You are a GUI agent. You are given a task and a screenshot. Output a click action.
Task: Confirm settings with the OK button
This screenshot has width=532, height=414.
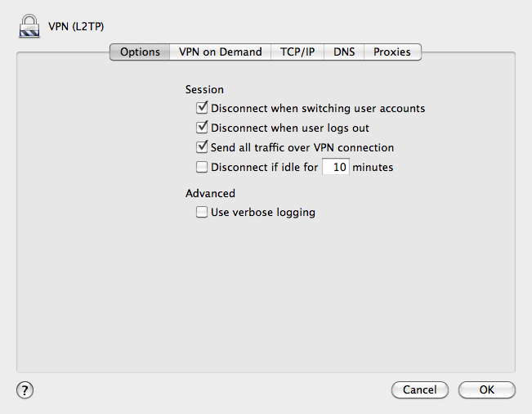[487, 389]
